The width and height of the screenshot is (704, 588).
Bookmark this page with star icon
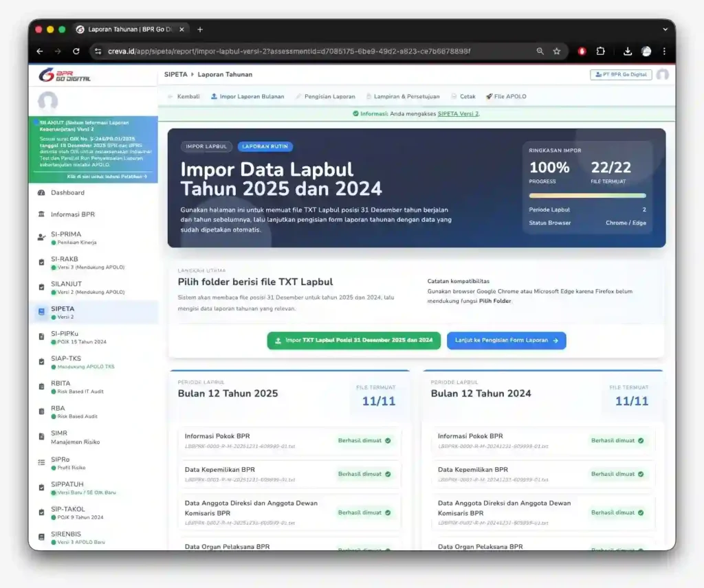[x=557, y=52]
